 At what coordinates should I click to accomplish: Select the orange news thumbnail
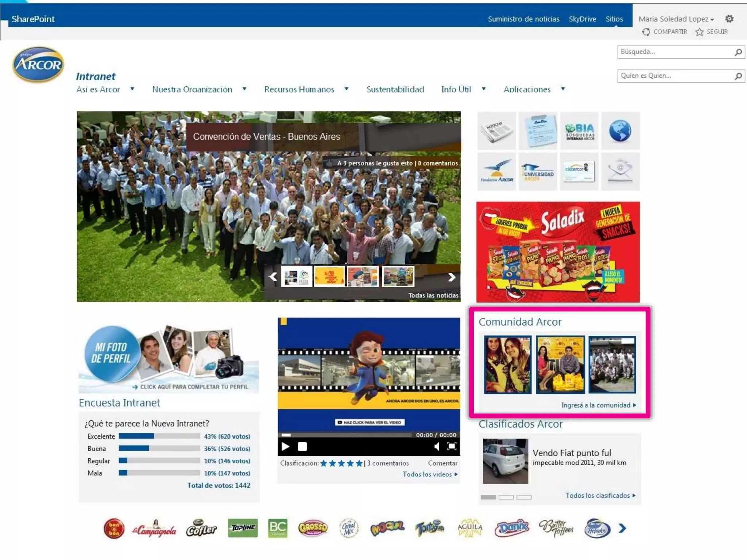coord(329,277)
